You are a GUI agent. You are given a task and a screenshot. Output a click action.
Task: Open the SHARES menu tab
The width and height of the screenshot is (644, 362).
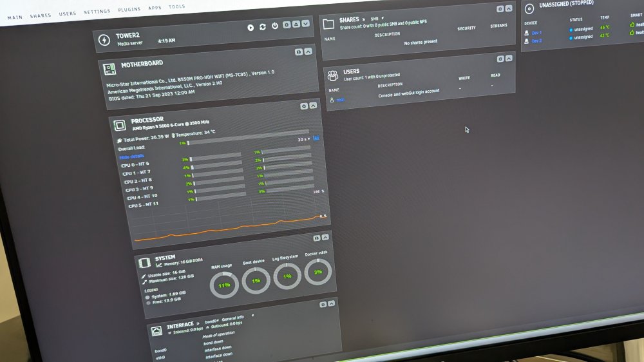40,15
